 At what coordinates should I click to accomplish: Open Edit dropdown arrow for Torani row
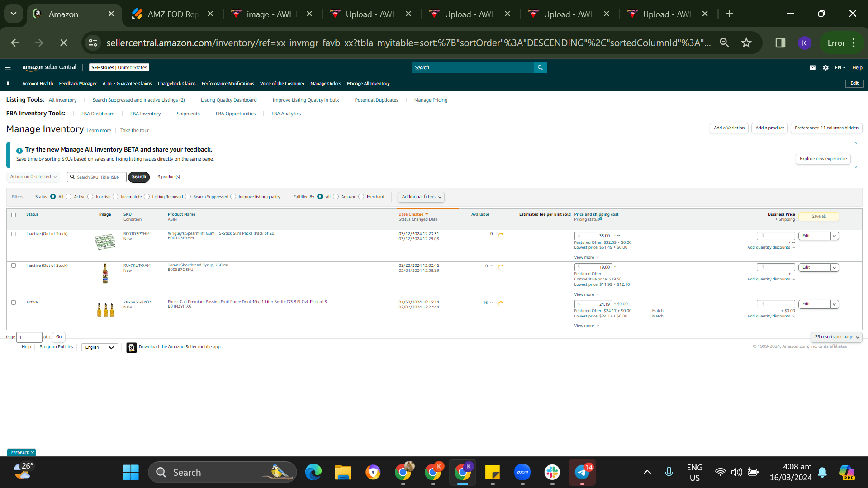click(835, 268)
